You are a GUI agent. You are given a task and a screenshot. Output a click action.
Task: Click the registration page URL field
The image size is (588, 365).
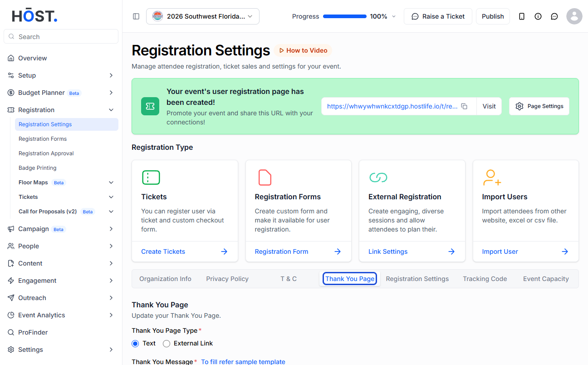399,106
